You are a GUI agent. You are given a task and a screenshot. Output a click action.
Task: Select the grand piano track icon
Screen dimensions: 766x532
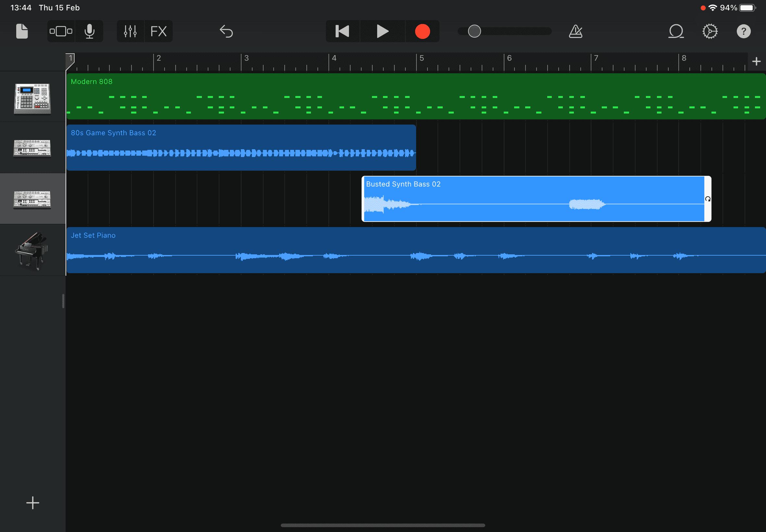[x=32, y=251]
